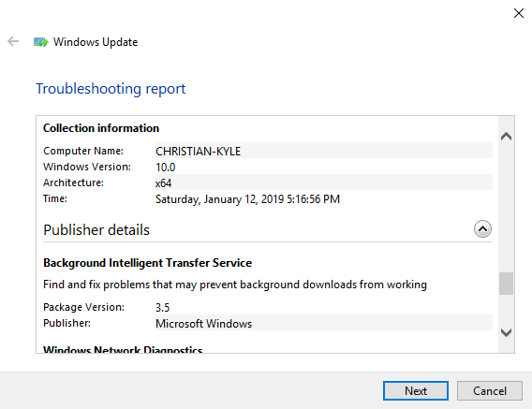Click the Windows Update icon in title

tap(40, 42)
